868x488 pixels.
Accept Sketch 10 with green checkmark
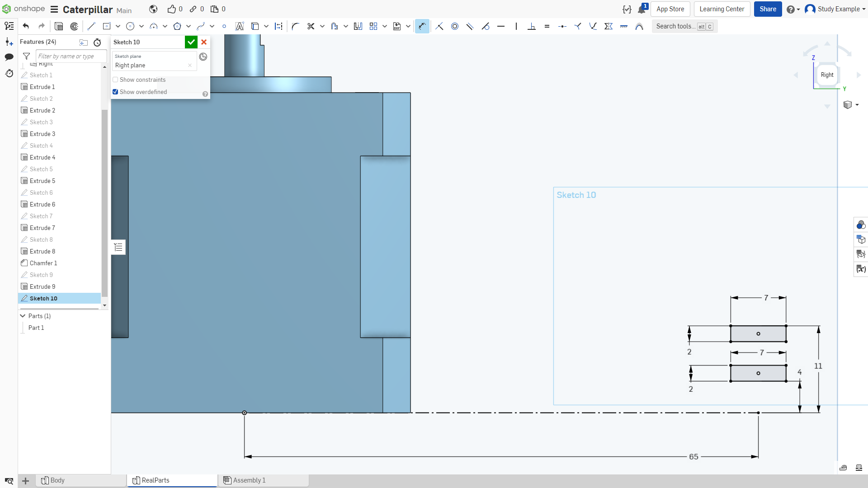pyautogui.click(x=191, y=42)
